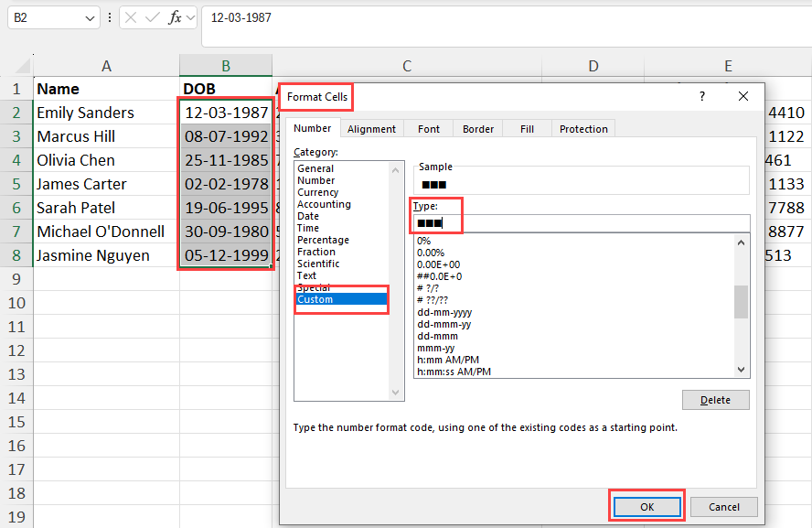Click DOB cell 25-11-1985
The height and width of the screenshot is (528, 812).
(226, 160)
